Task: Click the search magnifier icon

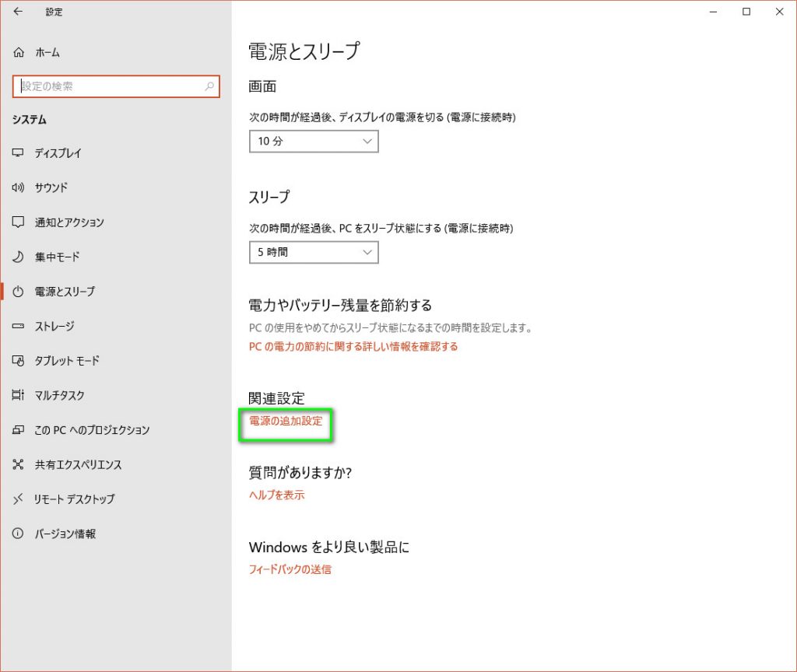Action: [209, 87]
